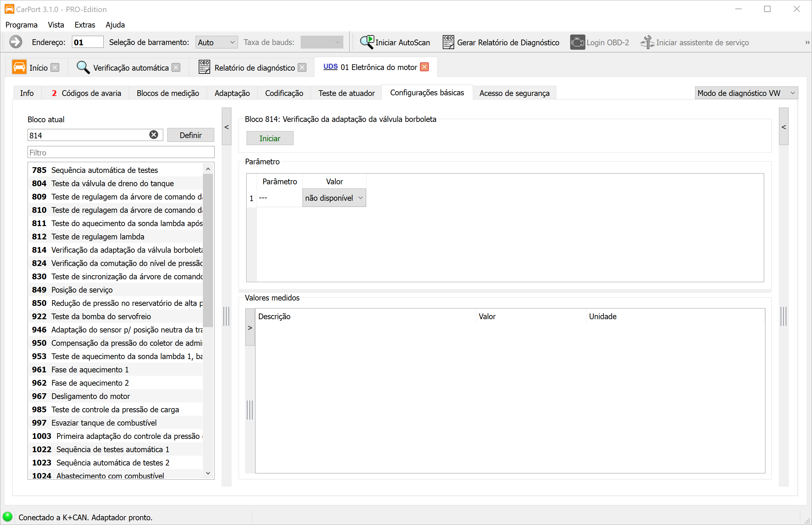Image resolution: width=812 pixels, height=525 pixels.
Task: Open the Seleção de barramento dropdown
Action: click(x=216, y=42)
